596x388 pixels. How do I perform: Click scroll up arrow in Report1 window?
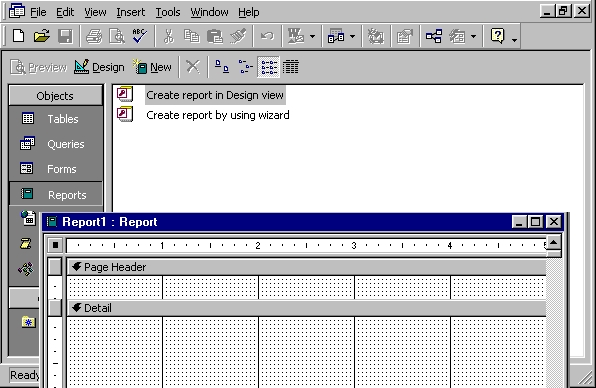click(554, 242)
